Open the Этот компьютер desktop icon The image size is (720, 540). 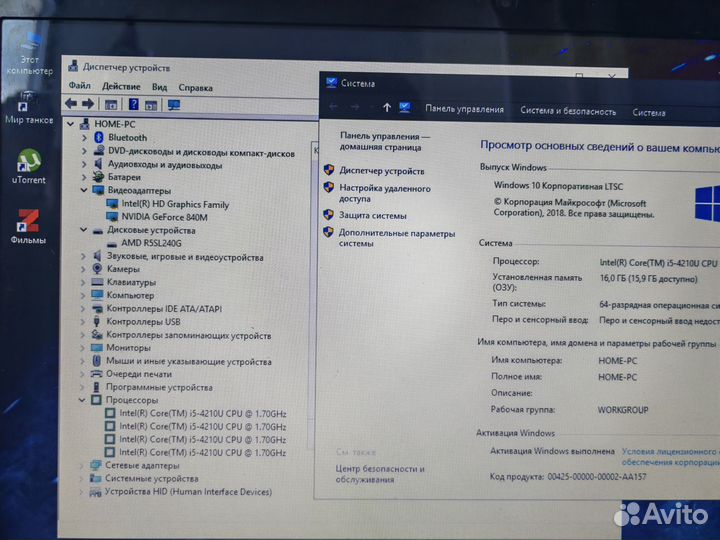30,54
